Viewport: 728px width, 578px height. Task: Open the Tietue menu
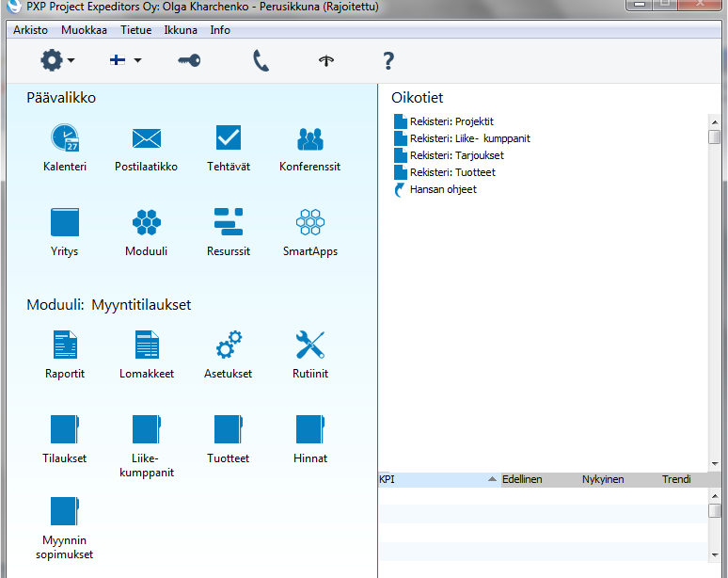tap(136, 30)
